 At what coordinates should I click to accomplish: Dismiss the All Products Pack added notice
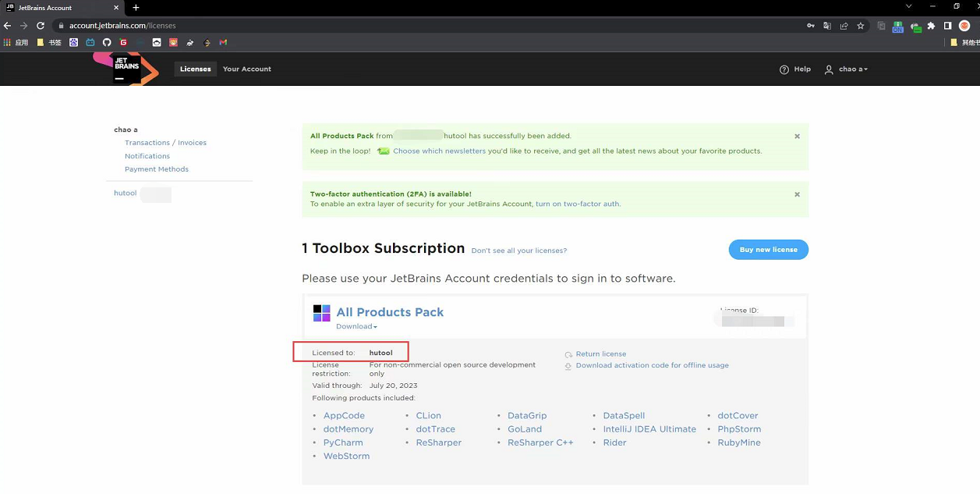click(797, 137)
